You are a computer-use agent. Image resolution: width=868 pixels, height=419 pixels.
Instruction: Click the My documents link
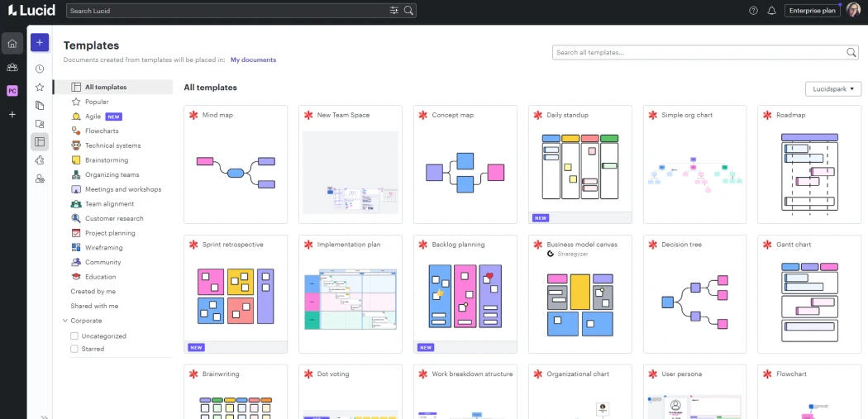(253, 60)
